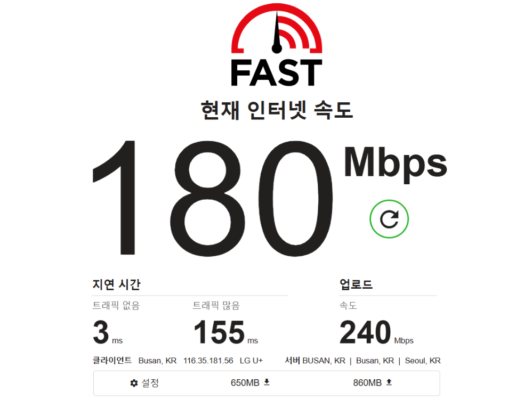Click the LG U+ provider label
The image size is (532, 400).
click(x=252, y=361)
